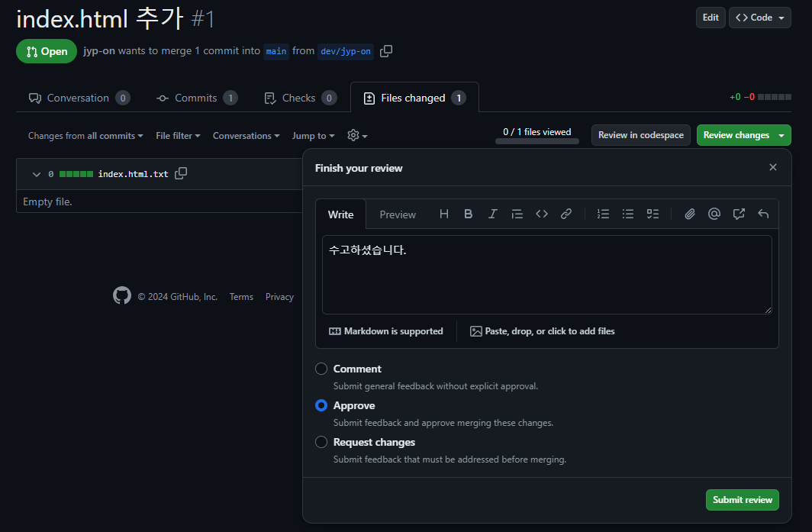This screenshot has height=532, width=812.
Task: Insert a heading with the H icon
Action: click(x=444, y=214)
